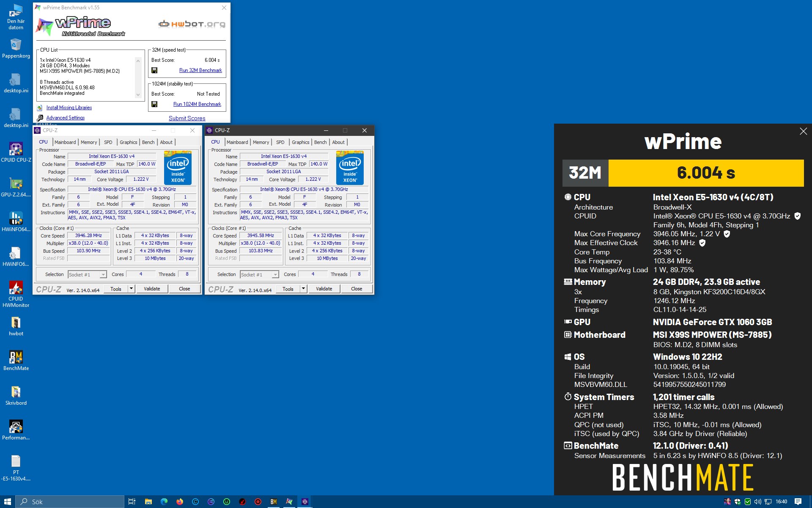Viewport: 812px width, 508px height.
Task: Click the hwbot.org logo in wPrime
Action: 192,24
